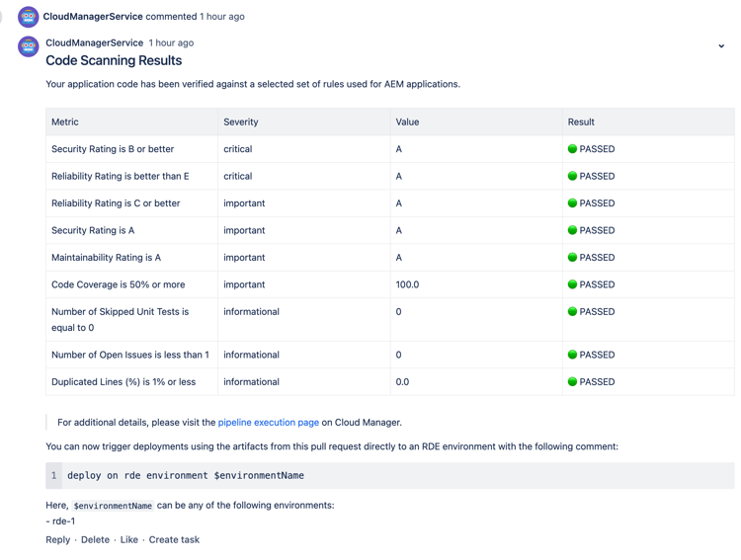The height and width of the screenshot is (560, 741).
Task: Click green dot for Number of Open Issues
Action: pos(572,355)
